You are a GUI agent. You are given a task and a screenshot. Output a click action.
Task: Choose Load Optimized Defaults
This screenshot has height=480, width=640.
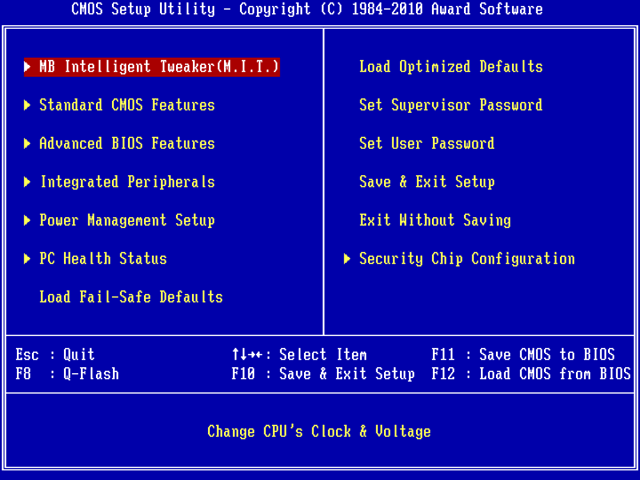pyautogui.click(x=451, y=67)
